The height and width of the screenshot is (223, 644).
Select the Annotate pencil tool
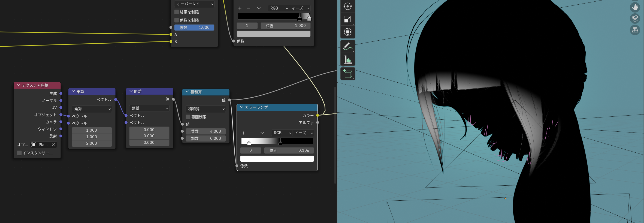point(348,46)
